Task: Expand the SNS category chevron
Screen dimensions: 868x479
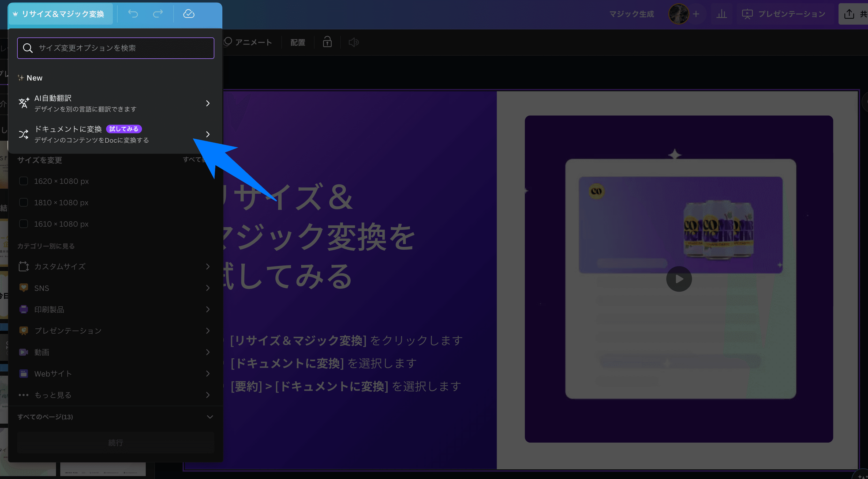Action: coord(208,288)
